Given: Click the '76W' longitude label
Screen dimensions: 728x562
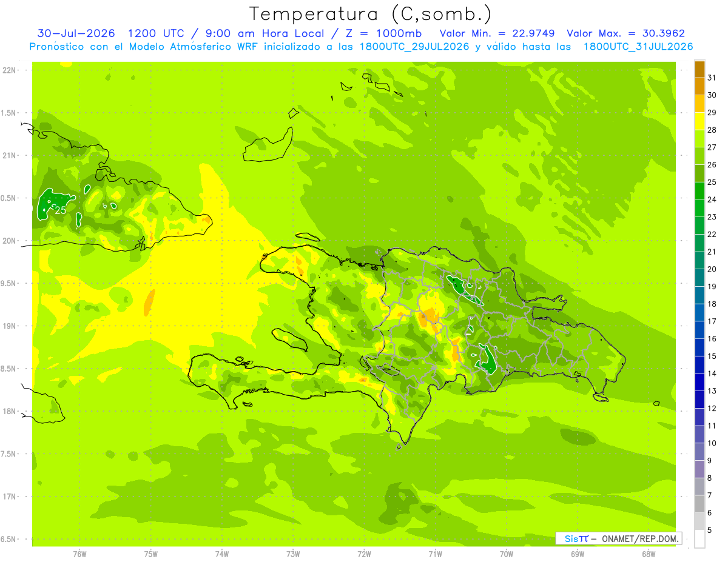Looking at the screenshot, I should pos(79,554).
